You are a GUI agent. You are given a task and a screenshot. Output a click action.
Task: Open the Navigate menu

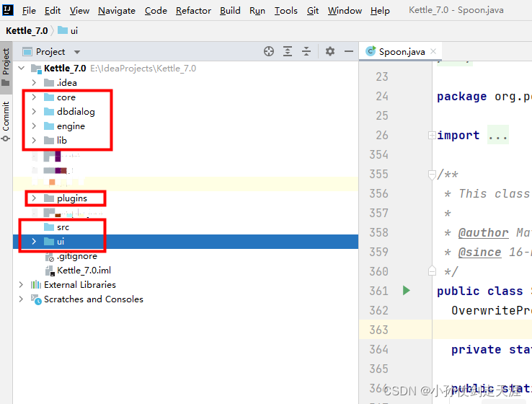[117, 11]
